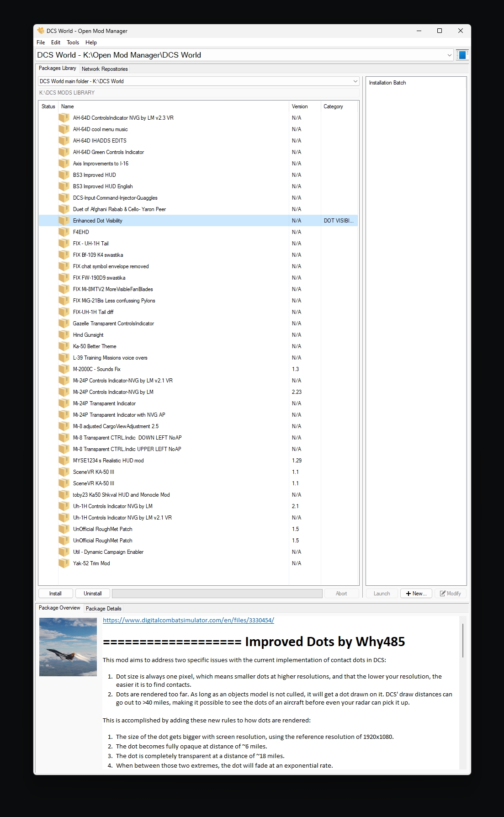The height and width of the screenshot is (817, 504).
Task: Click the package icon of Mi-8 adjusted CargoViewAdjustment 2.5
Action: click(64, 426)
